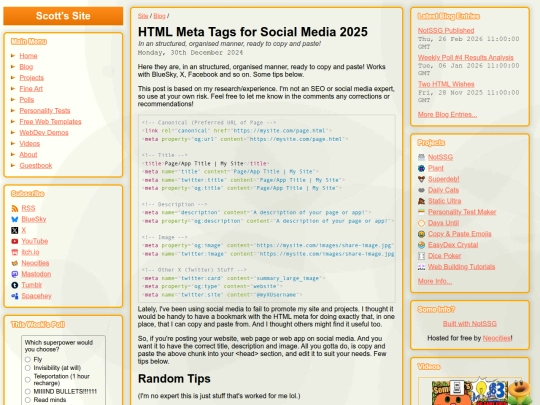Click the Site breadcrumb link
The height and width of the screenshot is (405, 540).
143,16
